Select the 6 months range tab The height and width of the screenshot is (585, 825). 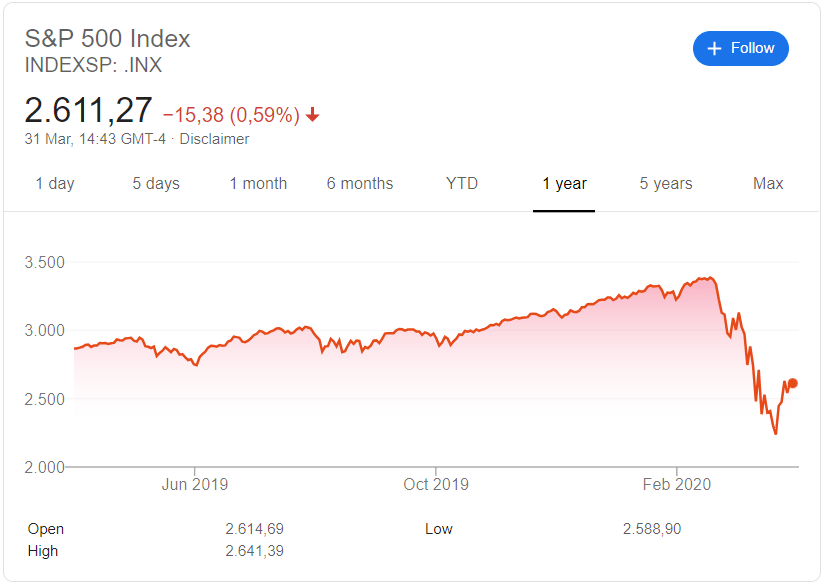pos(360,183)
